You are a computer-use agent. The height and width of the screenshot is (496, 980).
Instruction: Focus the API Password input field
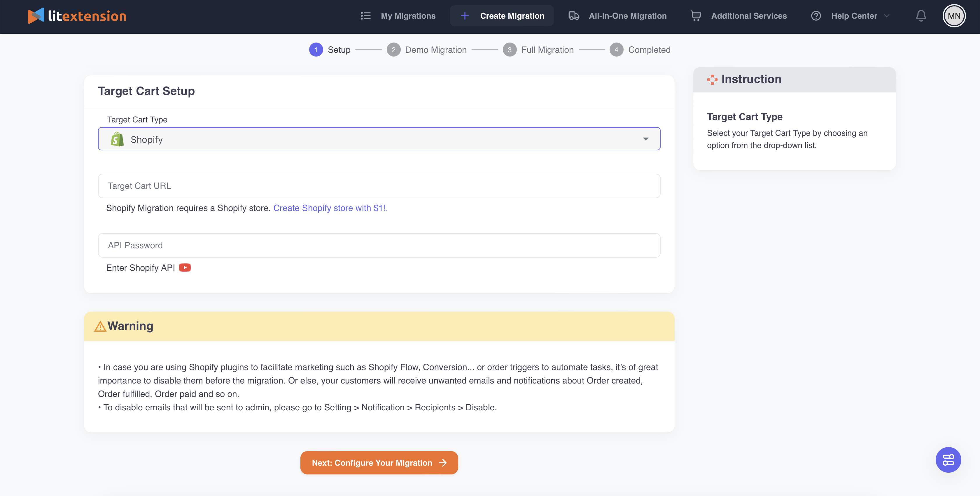coord(379,245)
